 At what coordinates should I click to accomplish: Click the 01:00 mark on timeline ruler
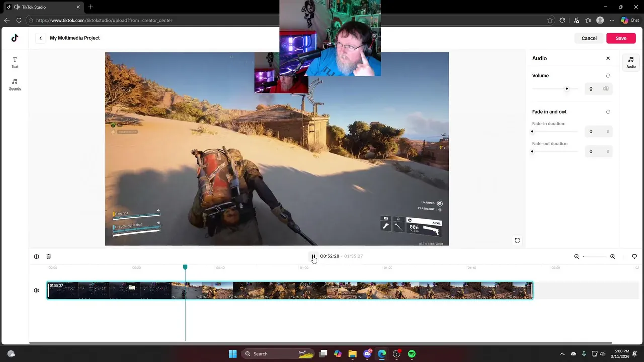(304, 268)
